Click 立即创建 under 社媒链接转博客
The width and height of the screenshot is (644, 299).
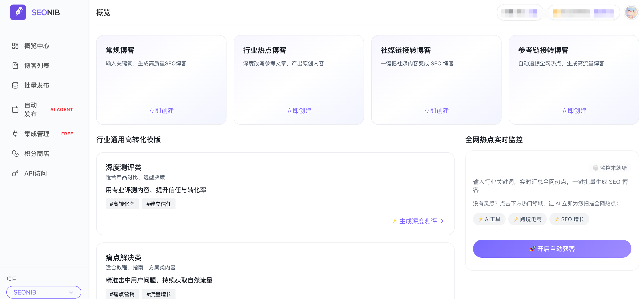click(x=436, y=111)
